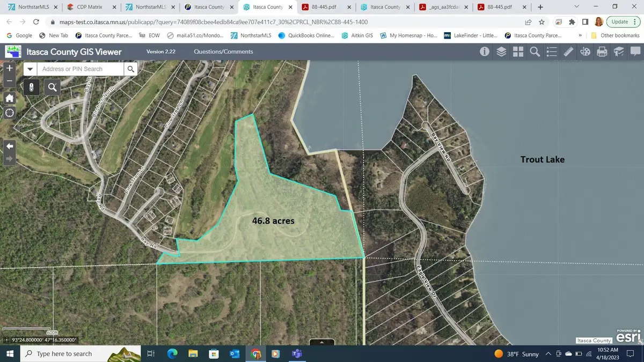Click the Address or PIN Search field
644x362 pixels.
pyautogui.click(x=80, y=69)
